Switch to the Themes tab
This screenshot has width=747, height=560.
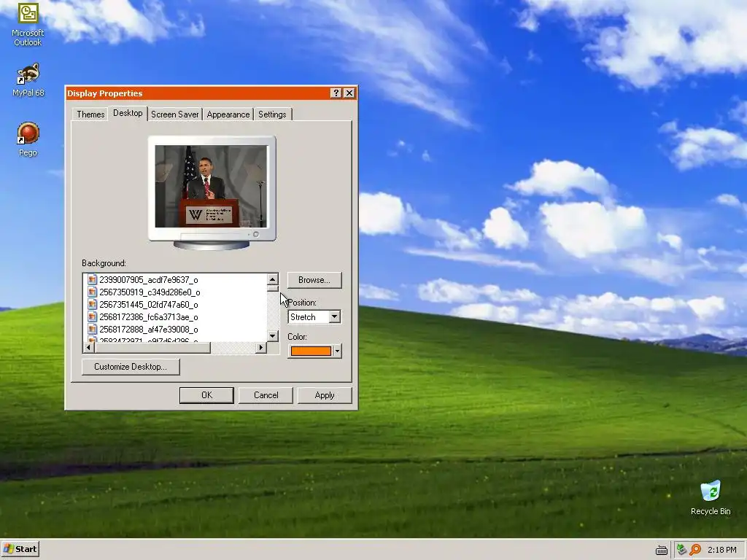tap(90, 114)
